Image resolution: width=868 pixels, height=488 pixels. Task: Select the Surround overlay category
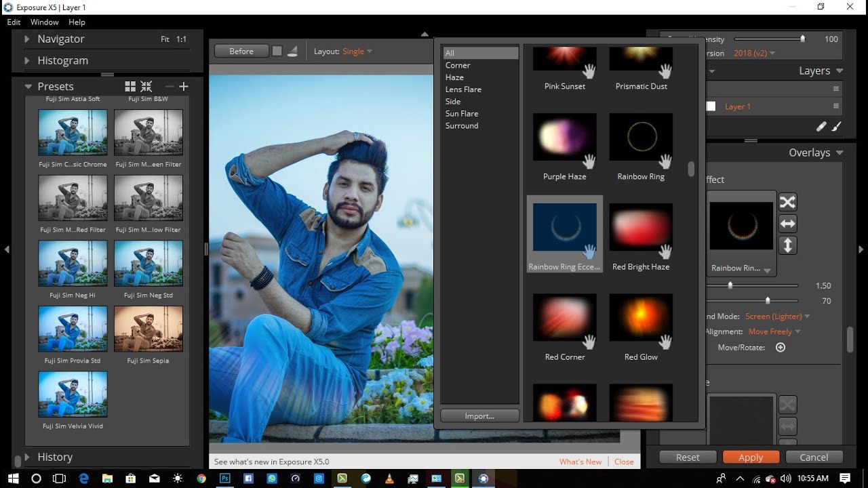462,126
